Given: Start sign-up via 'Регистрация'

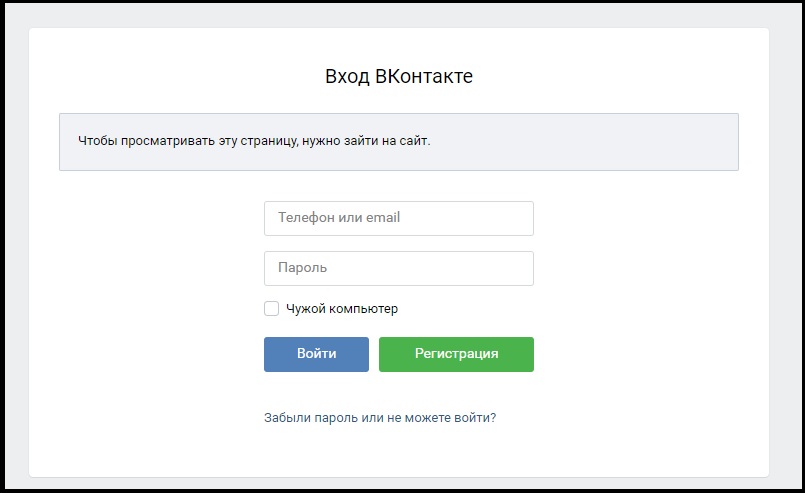Looking at the screenshot, I should pyautogui.click(x=456, y=354).
